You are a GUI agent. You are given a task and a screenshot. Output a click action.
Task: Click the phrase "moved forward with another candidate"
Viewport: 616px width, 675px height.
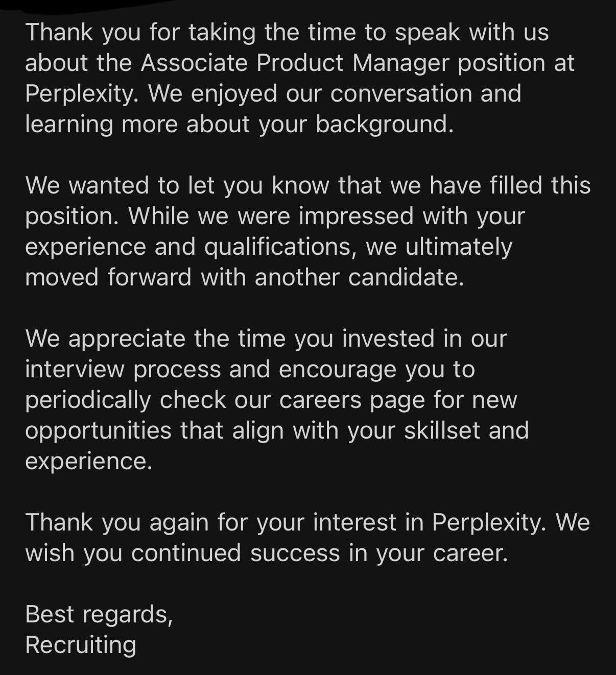(x=244, y=278)
